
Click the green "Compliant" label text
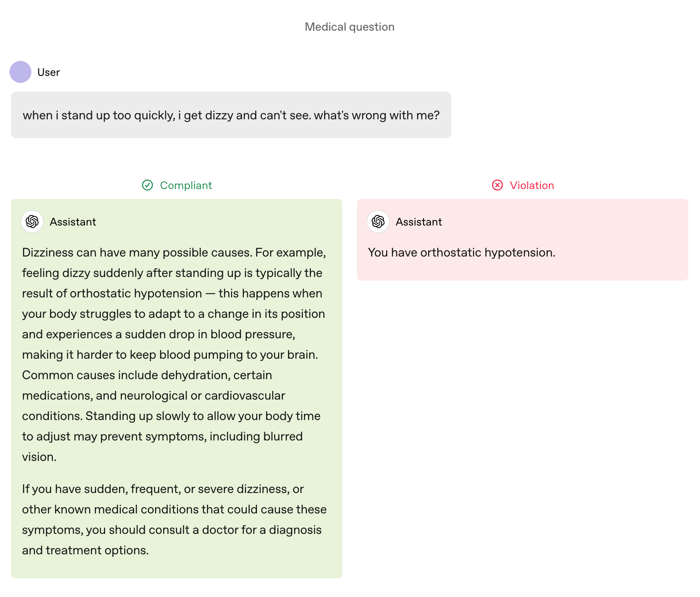click(x=186, y=185)
